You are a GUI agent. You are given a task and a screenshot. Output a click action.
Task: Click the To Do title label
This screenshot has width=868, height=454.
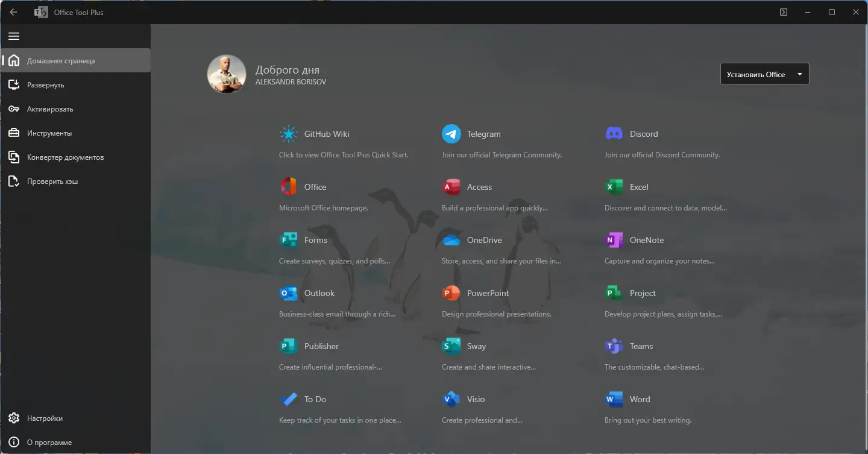point(315,399)
